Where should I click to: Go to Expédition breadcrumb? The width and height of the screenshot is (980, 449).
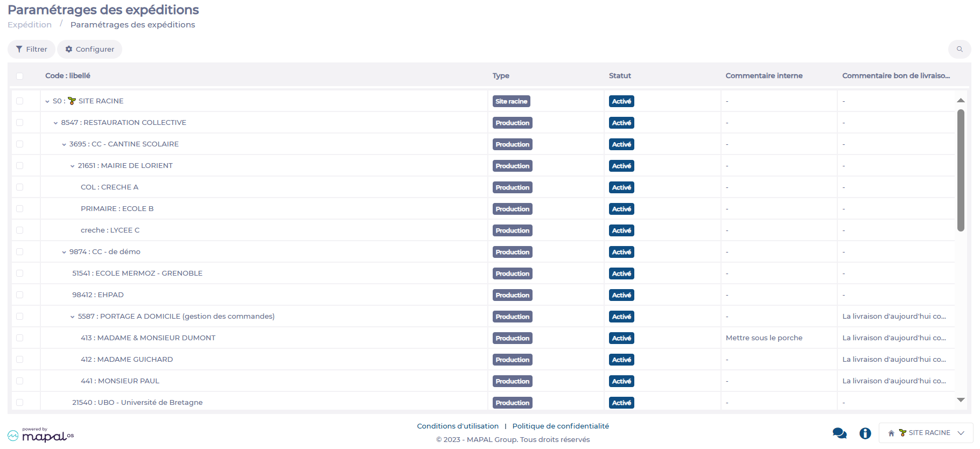click(30, 25)
